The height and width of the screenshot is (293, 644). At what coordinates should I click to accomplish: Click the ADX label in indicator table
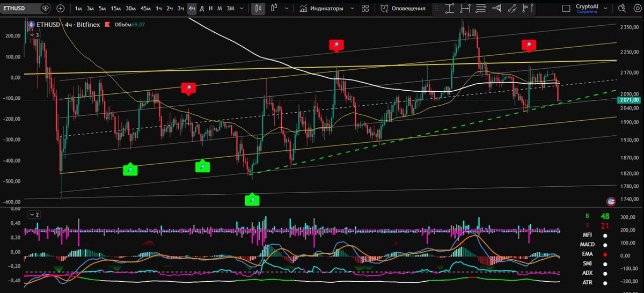(x=588, y=273)
